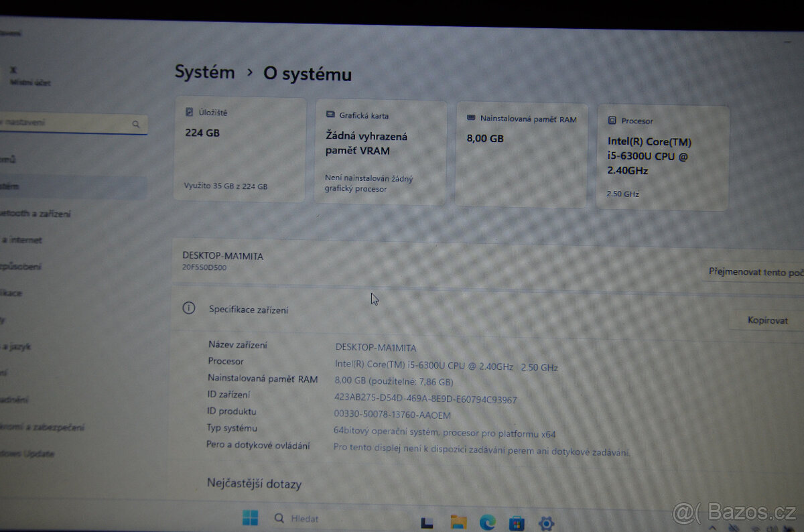
Task: Open Windows Update from the sidebar
Action: (x=27, y=454)
